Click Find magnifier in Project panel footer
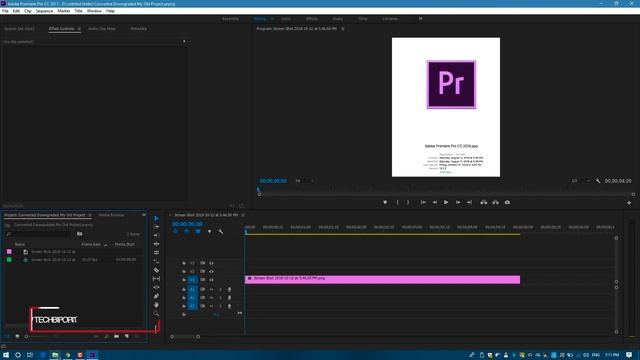Image resolution: width=640 pixels, height=360 pixels. [107, 336]
